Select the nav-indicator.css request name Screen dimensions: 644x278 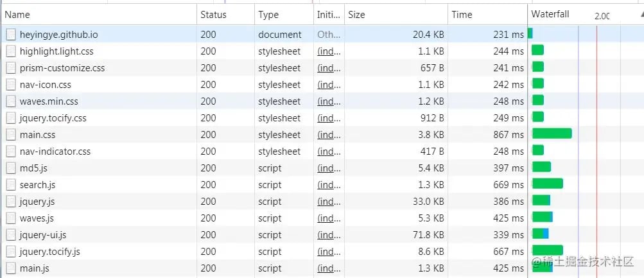[55, 152]
